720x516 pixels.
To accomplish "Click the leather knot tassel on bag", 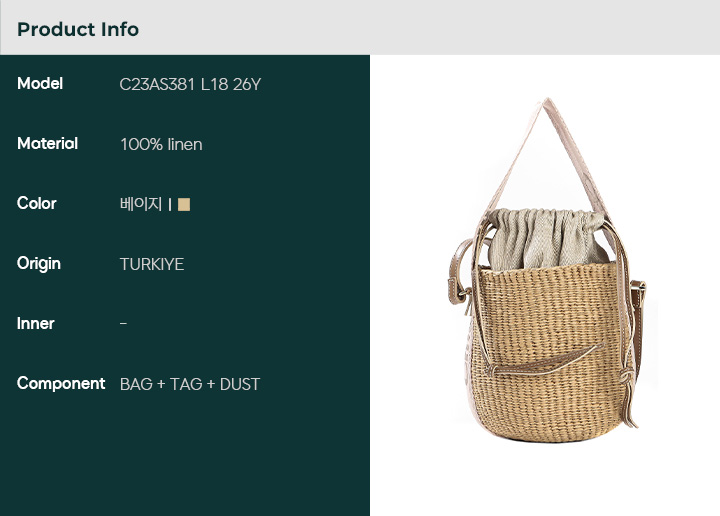I will coord(628,395).
